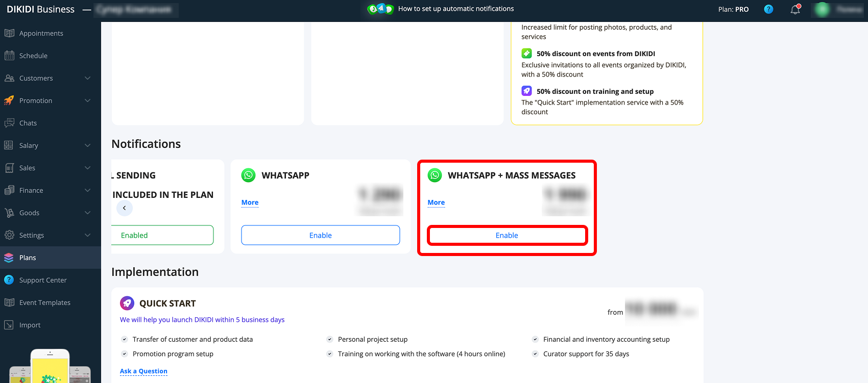Enable the WhatsApp notifications plan
Viewport: 868px width, 383px height.
(x=321, y=235)
